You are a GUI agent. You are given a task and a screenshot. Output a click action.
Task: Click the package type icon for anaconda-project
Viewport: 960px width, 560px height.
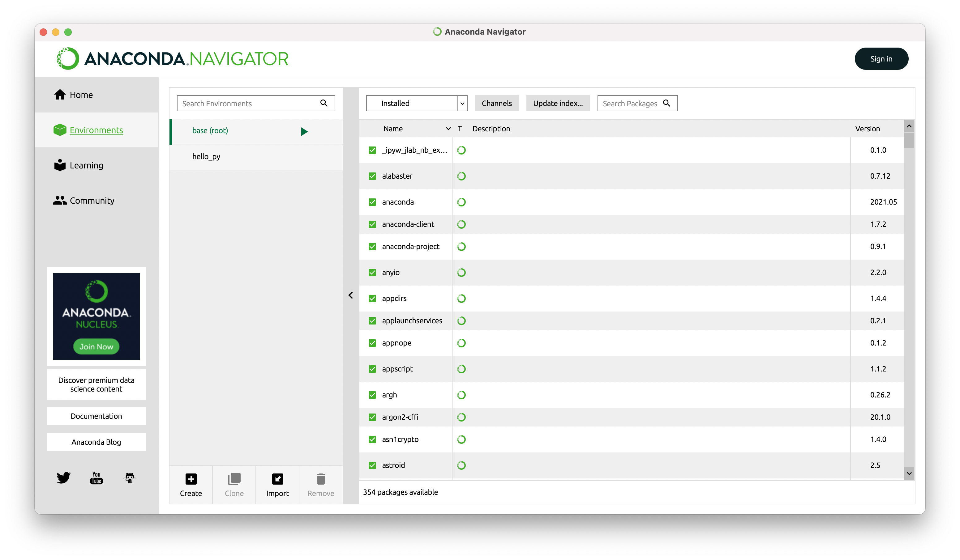[x=461, y=247]
